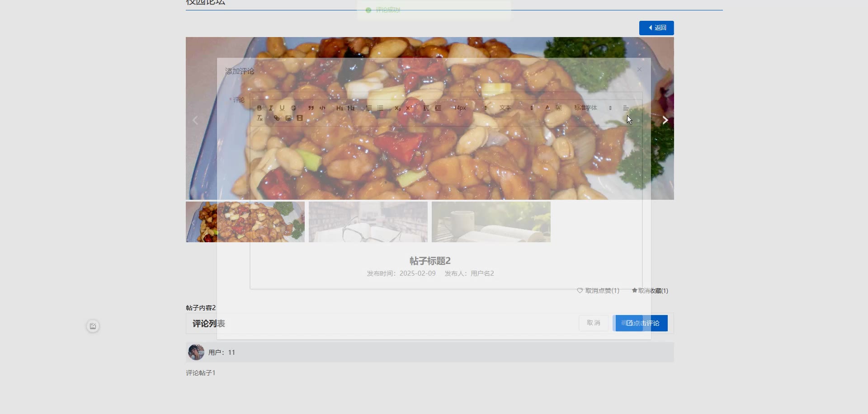The width and height of the screenshot is (868, 414).
Task: Show the previous carousel image
Action: [x=195, y=120]
